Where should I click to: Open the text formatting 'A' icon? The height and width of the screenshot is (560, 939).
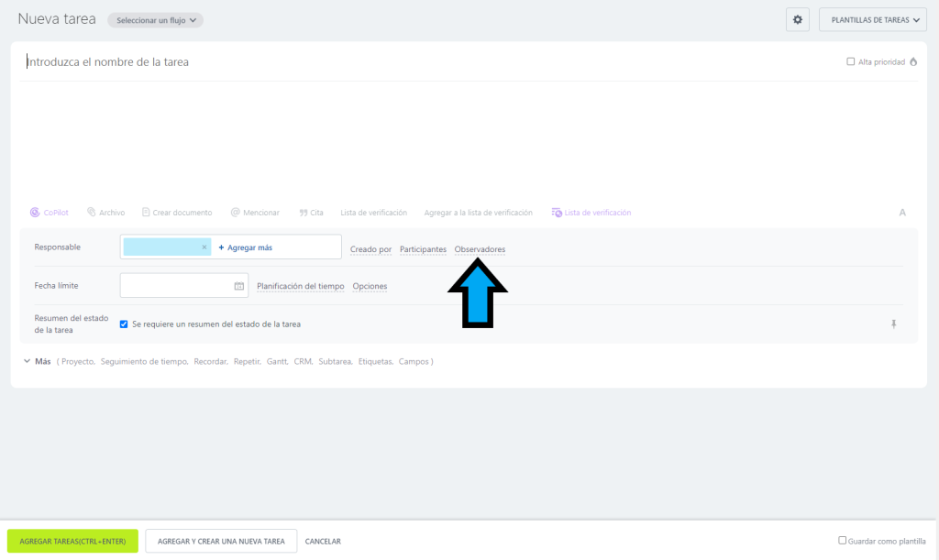[902, 213]
